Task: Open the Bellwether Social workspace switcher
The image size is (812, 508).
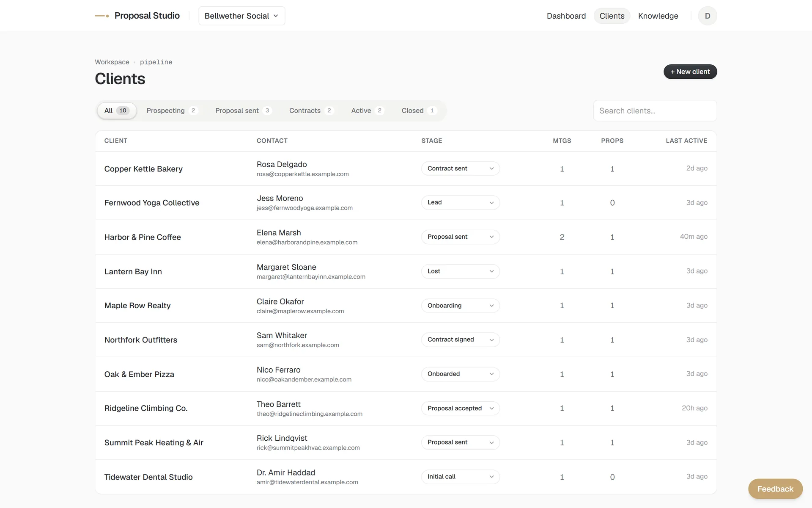Action: [x=241, y=16]
